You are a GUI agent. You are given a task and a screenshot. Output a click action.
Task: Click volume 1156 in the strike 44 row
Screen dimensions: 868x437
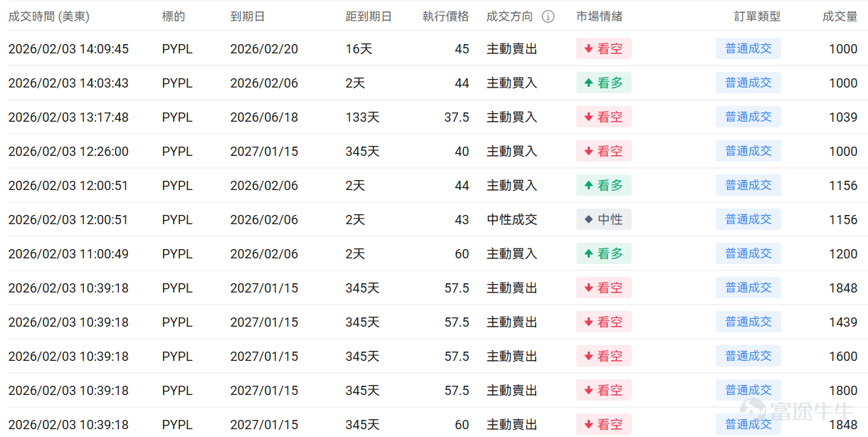pos(843,186)
